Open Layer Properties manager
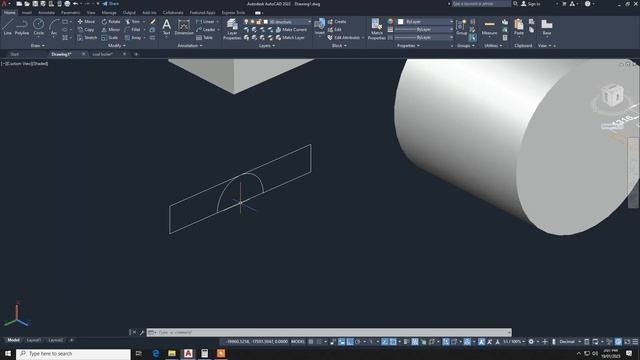Image resolution: width=640 pixels, height=360 pixels. [x=232, y=29]
